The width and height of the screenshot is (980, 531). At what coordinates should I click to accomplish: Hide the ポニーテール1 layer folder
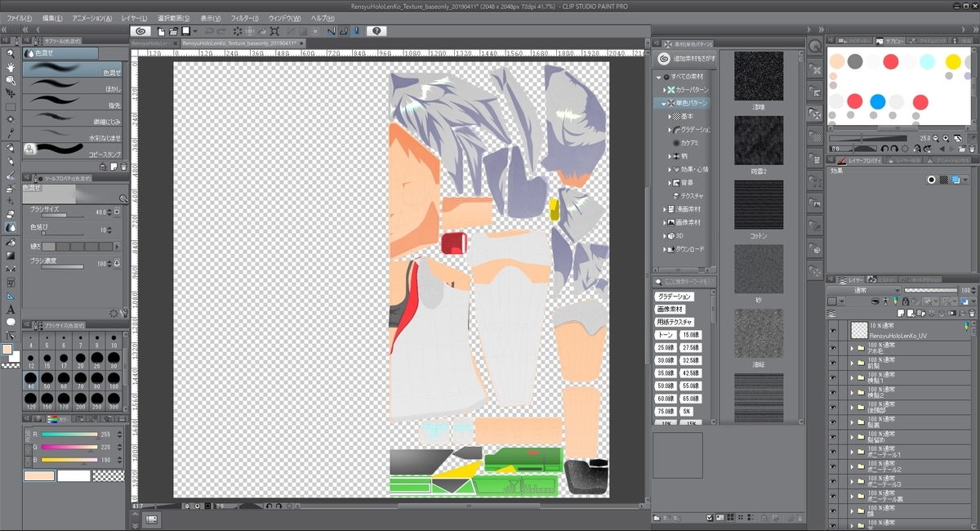coord(833,451)
